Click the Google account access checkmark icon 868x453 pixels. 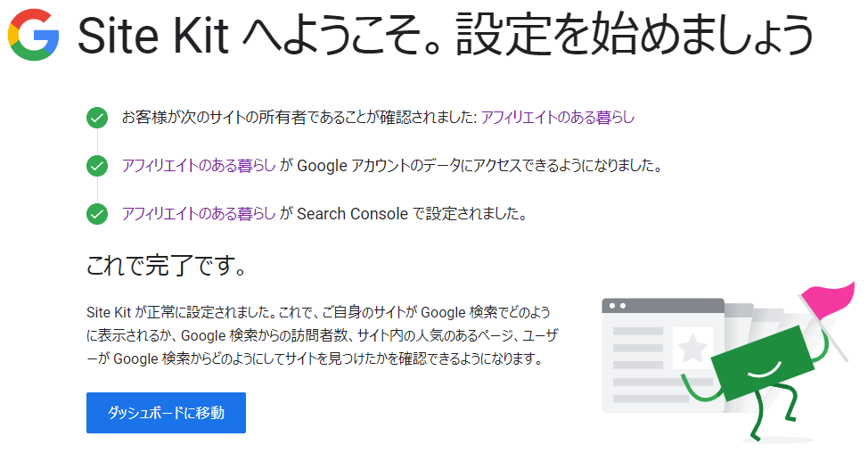pyautogui.click(x=97, y=166)
